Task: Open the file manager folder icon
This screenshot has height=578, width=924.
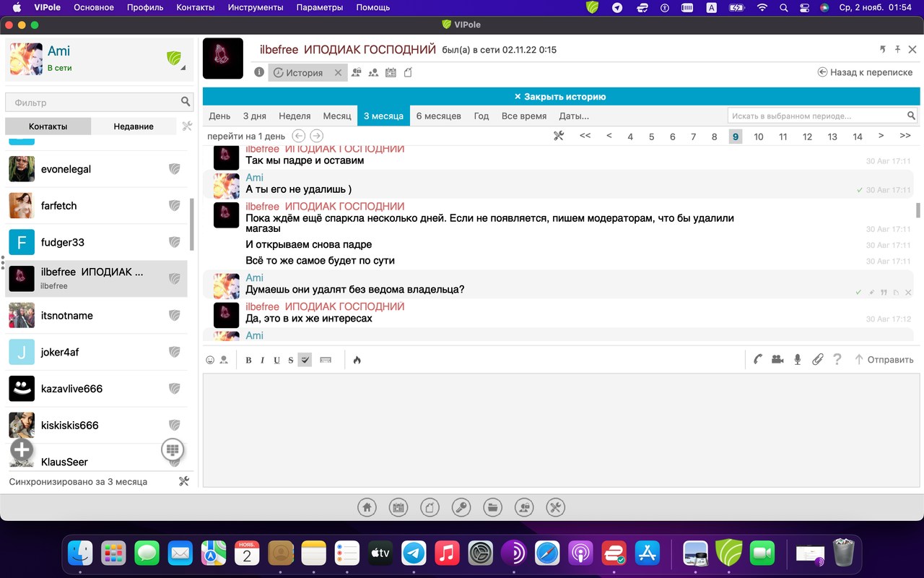Action: tap(492, 507)
